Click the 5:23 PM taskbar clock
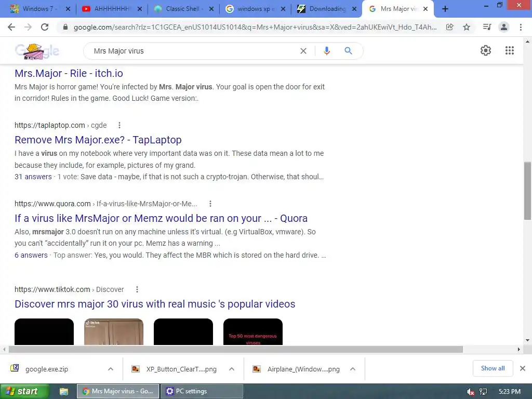 (510, 392)
